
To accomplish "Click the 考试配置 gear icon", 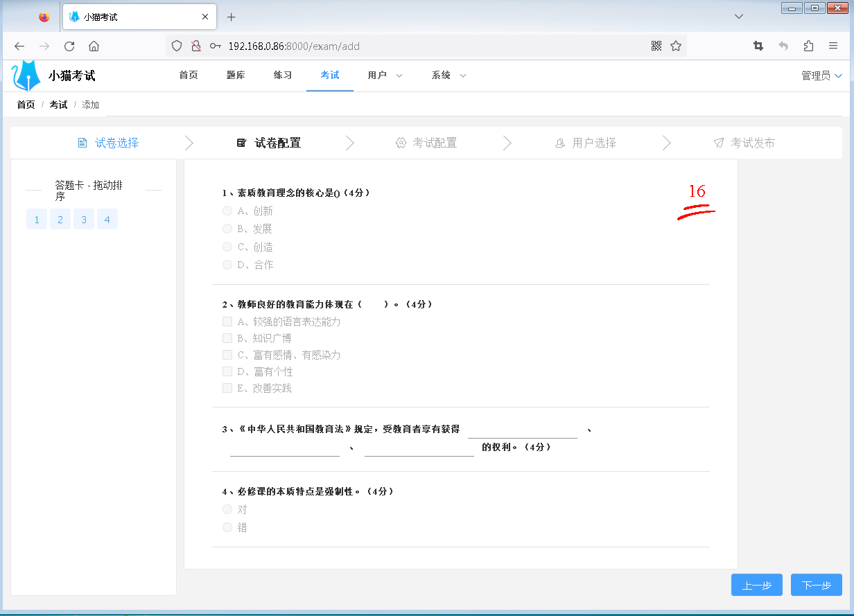I will (401, 143).
